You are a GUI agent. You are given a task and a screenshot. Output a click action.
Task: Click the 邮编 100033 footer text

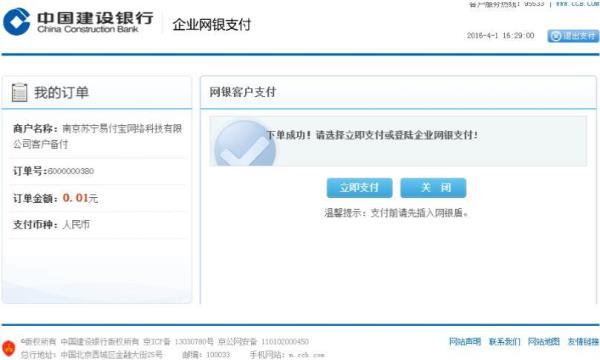(206, 355)
